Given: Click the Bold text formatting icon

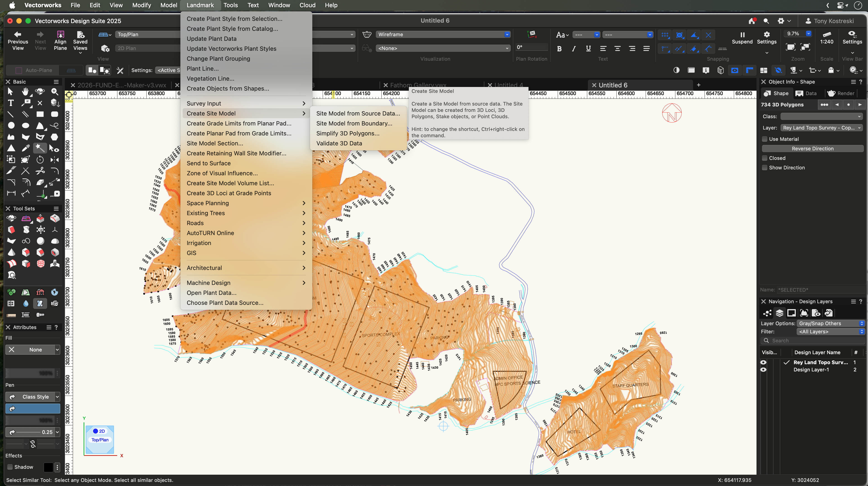Looking at the screenshot, I should 559,49.
